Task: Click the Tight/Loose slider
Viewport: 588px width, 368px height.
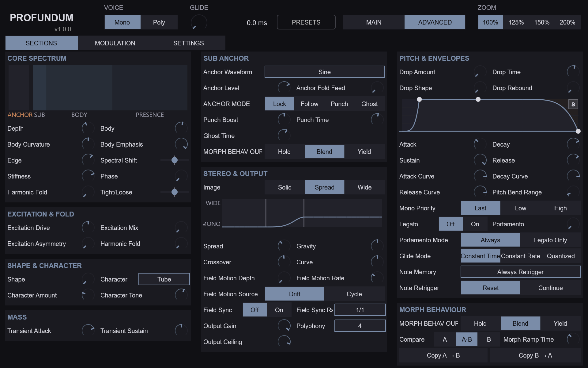Action: (175, 192)
